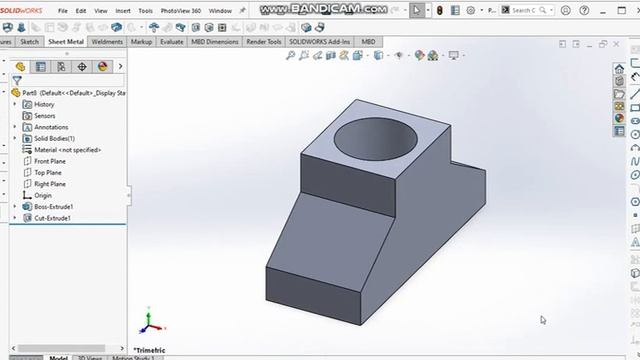Expand more manager tabs chevron arrow
This screenshot has width=640, height=360.
coord(120,66)
